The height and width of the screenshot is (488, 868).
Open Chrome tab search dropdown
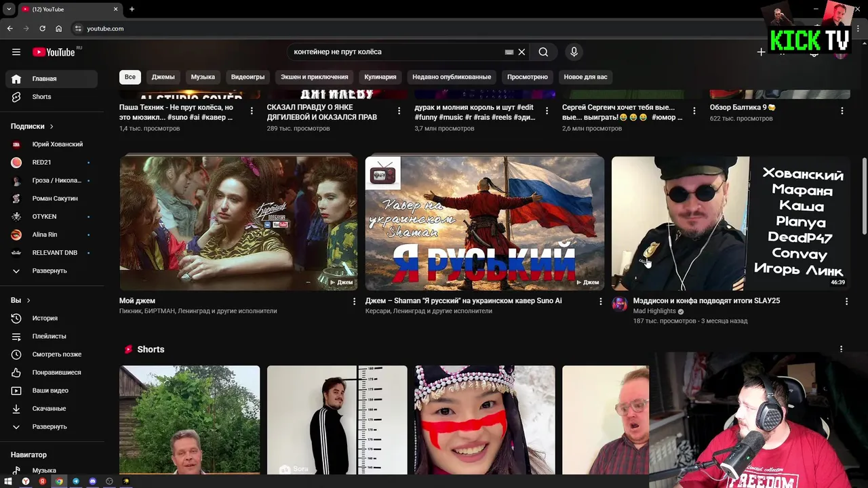tap(9, 9)
